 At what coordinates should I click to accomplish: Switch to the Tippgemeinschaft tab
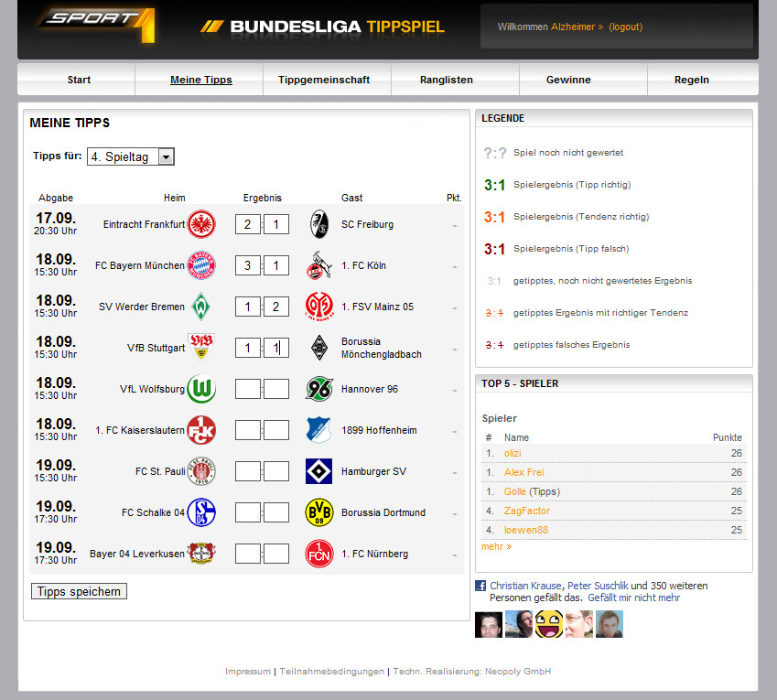[324, 80]
